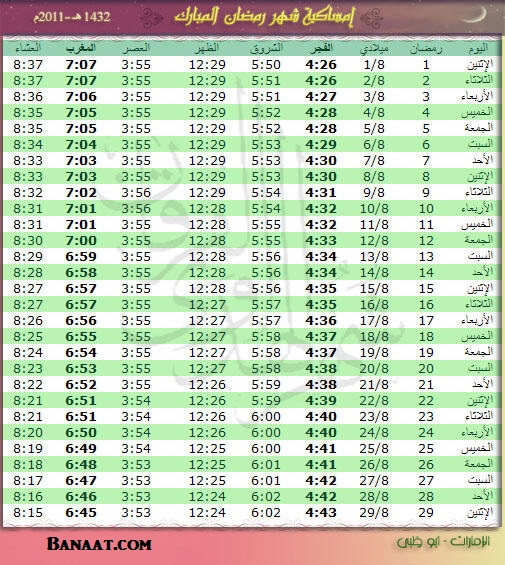Click the Isha time 8:15 in last row

tap(28, 513)
